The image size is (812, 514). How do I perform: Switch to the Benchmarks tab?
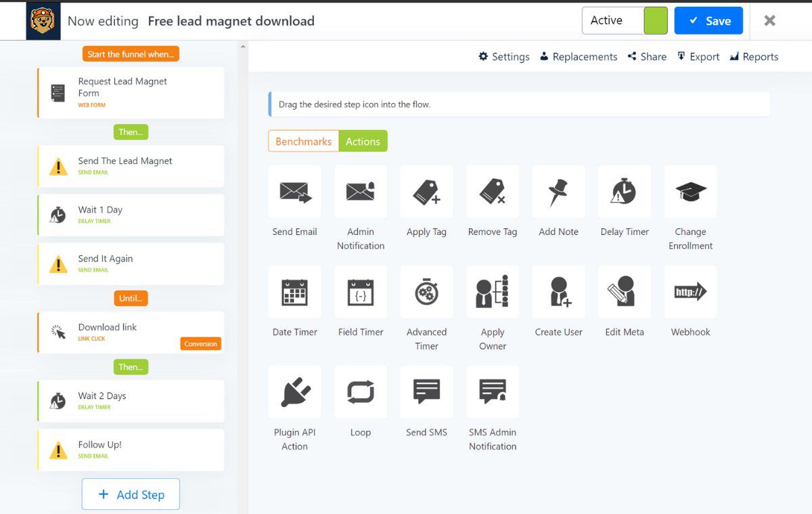point(302,141)
